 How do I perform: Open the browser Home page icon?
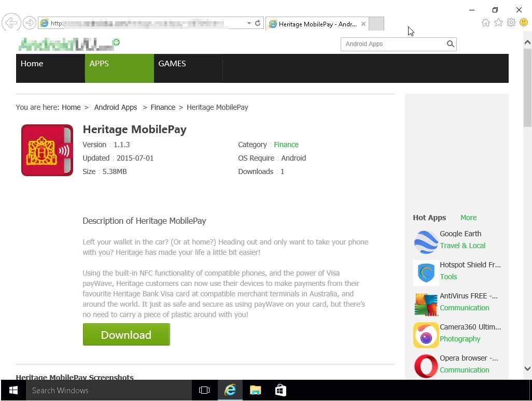pos(486,23)
